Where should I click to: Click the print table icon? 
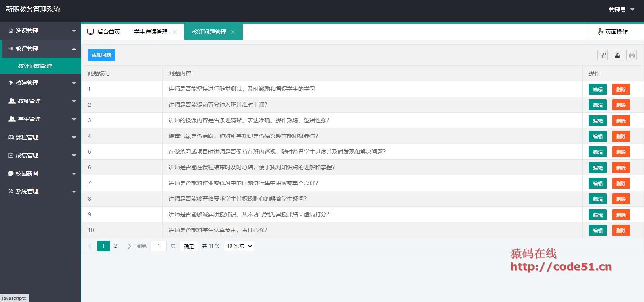(x=632, y=55)
